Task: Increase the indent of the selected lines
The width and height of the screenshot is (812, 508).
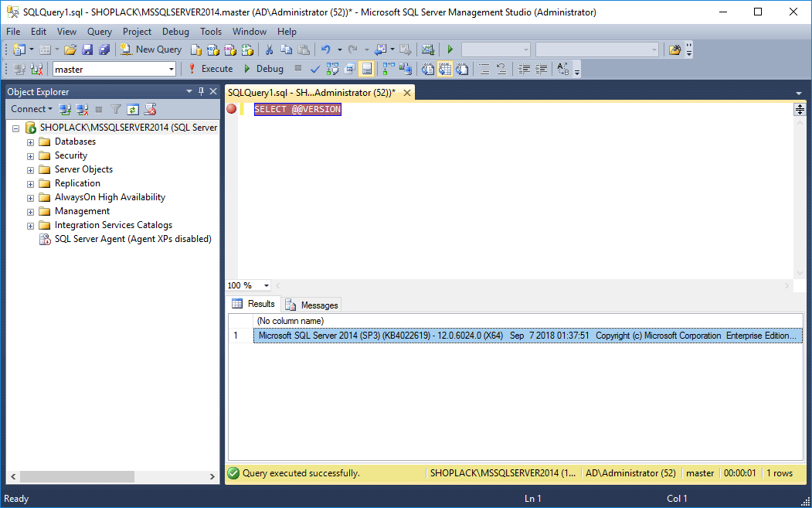Action: tap(541, 69)
